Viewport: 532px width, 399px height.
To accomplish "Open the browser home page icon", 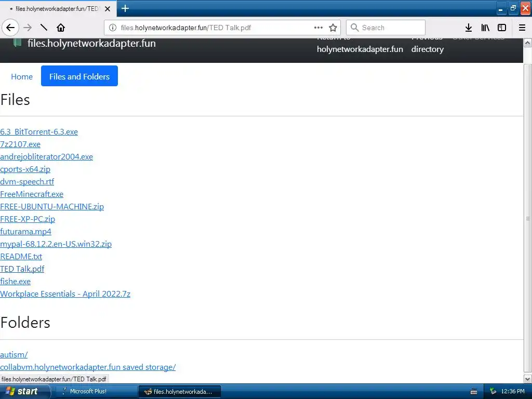I will coord(61,28).
